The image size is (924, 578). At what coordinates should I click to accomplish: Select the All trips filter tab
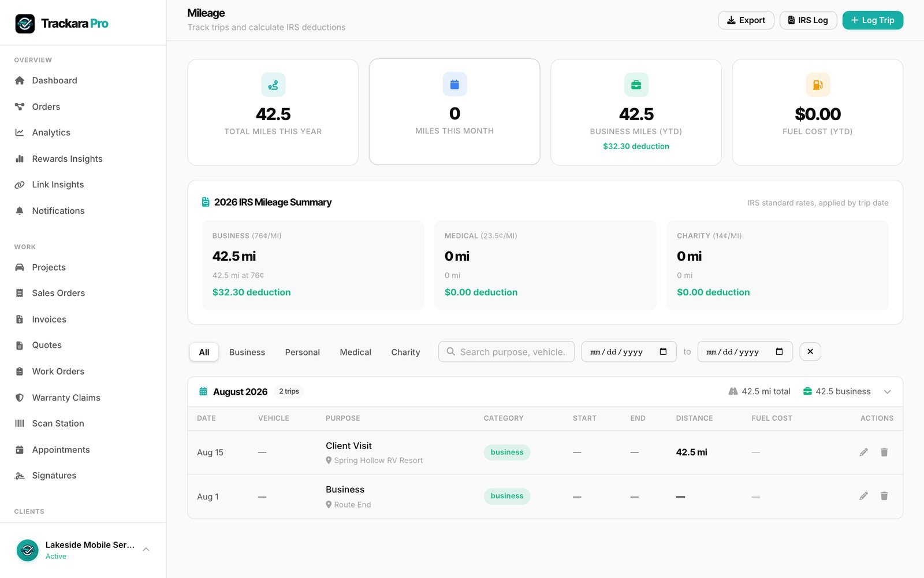[x=204, y=352]
